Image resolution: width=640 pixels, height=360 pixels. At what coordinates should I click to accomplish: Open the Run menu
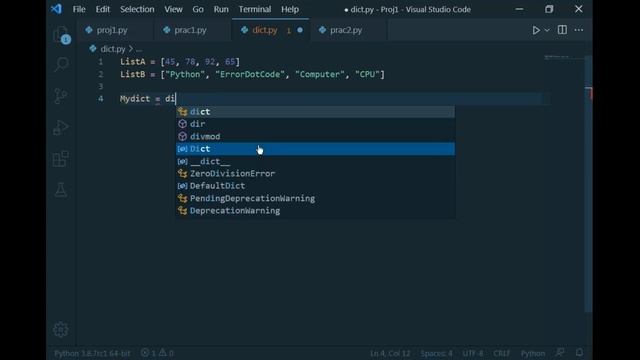click(x=221, y=9)
